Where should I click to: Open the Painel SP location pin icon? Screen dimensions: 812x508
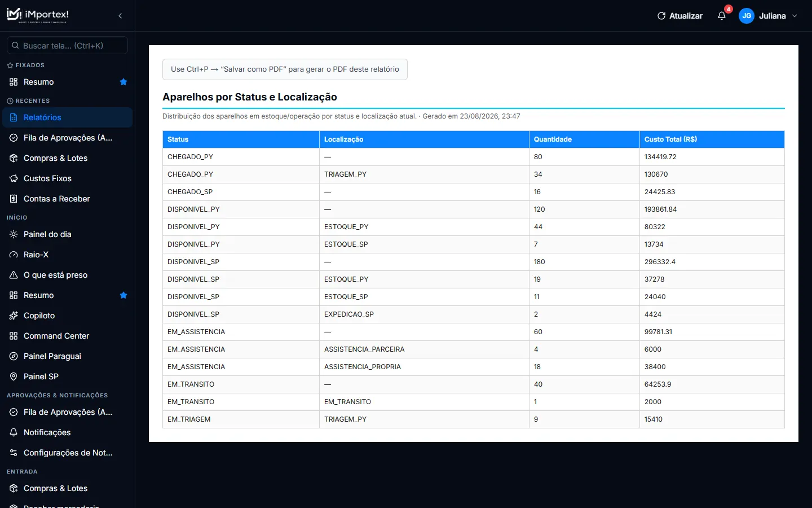14,376
